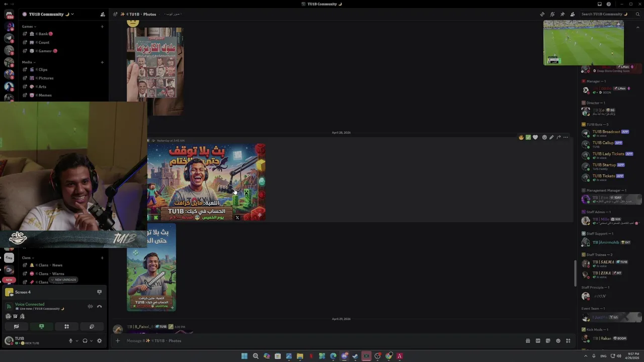
Task: Open more options for hovered message
Action: pos(566,137)
